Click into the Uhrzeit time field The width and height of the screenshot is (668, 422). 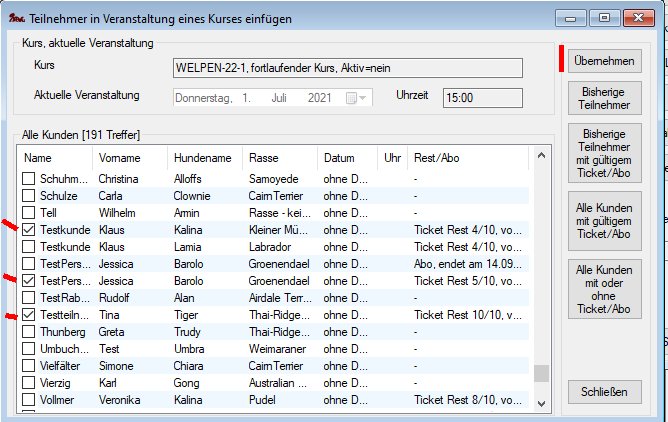tap(482, 98)
